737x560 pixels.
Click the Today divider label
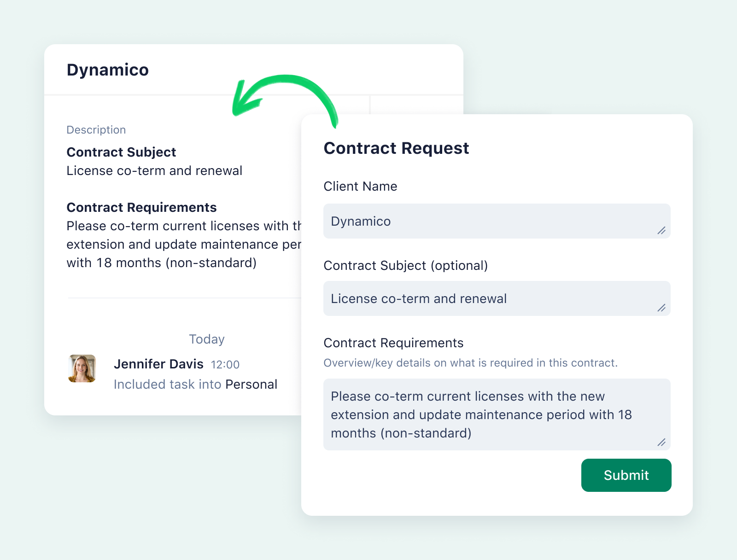point(206,339)
